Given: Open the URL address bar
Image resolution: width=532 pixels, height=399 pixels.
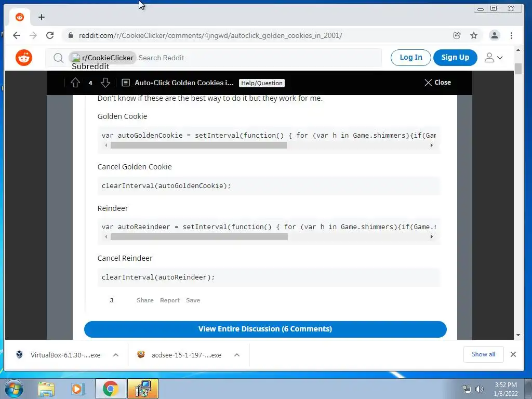Looking at the screenshot, I should pyautogui.click(x=210, y=35).
